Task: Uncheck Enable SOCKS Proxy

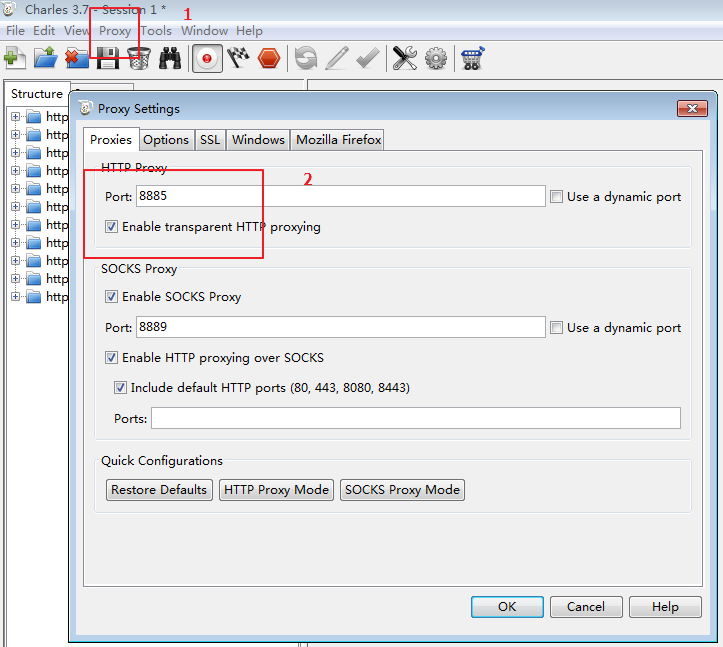Action: (111, 297)
